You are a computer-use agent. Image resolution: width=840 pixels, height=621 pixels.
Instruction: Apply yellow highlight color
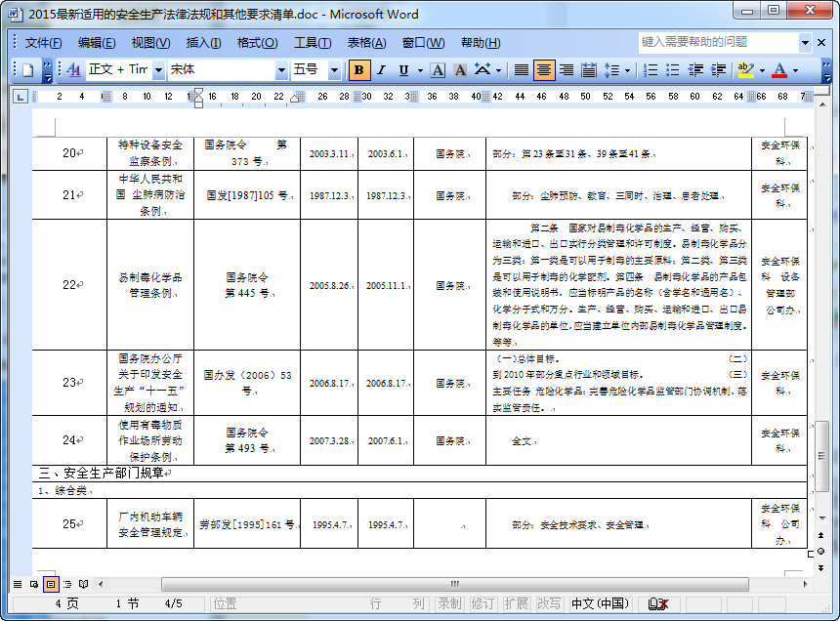745,70
